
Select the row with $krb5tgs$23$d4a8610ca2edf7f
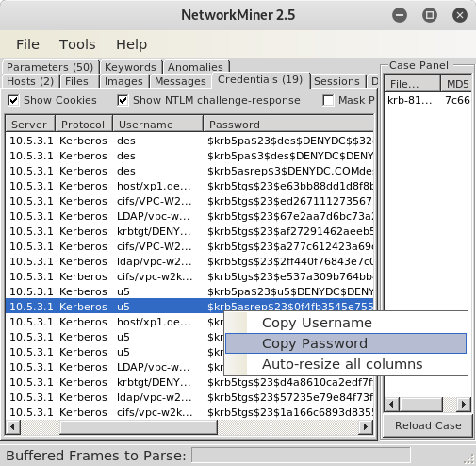189,382
